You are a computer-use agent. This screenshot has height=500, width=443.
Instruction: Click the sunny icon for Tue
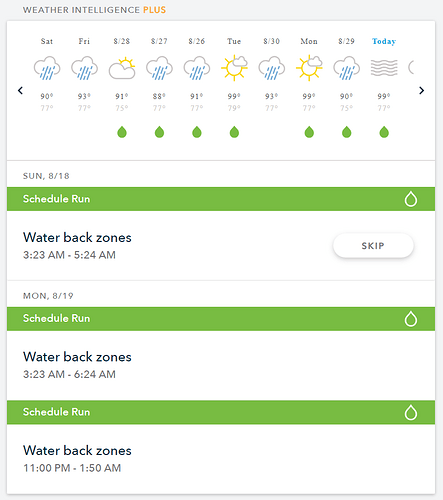(234, 68)
